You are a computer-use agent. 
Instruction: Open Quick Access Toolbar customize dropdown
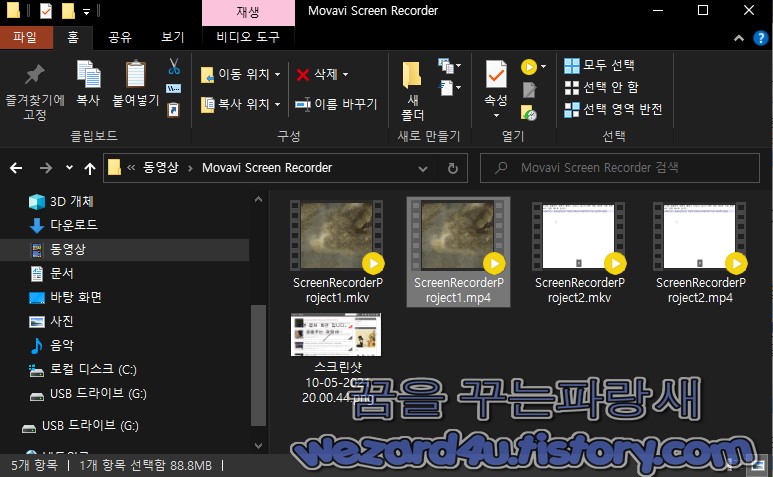86,11
